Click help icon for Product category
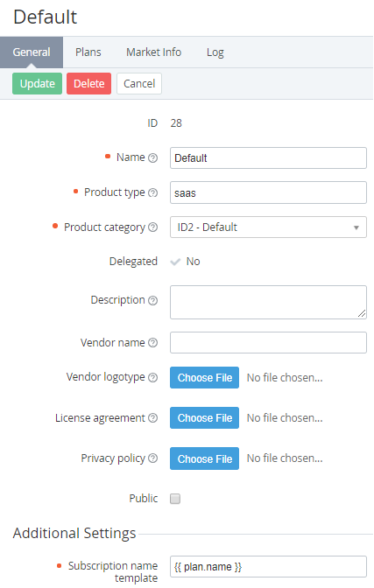This screenshot has width=374, height=588. tap(152, 227)
